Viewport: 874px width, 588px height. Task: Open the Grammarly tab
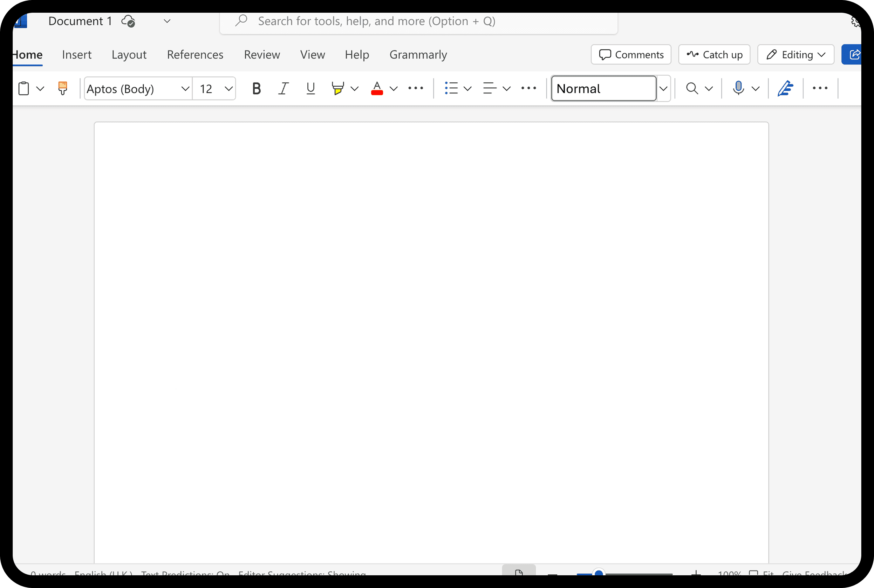point(418,55)
